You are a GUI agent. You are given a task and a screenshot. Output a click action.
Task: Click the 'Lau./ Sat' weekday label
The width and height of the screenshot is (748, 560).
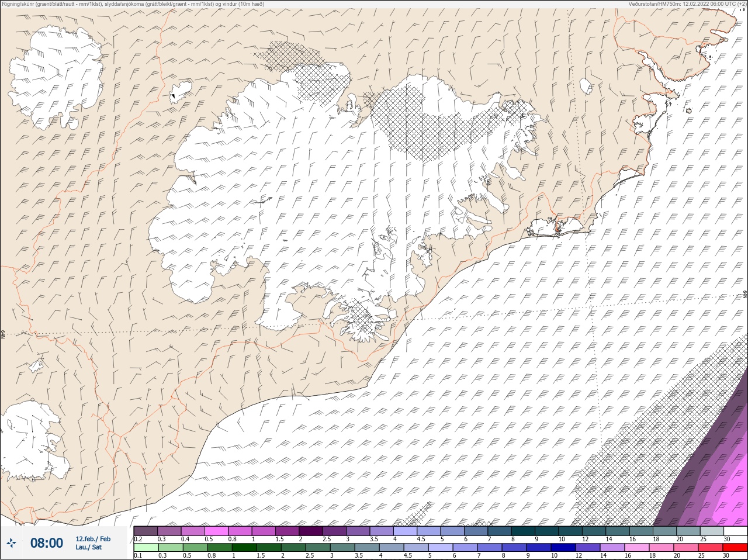coord(88,547)
